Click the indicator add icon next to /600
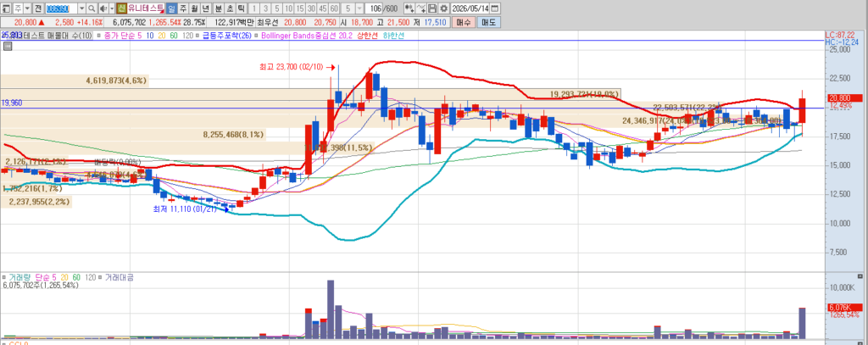Screen dimensions: 868x345 (x=409, y=8)
